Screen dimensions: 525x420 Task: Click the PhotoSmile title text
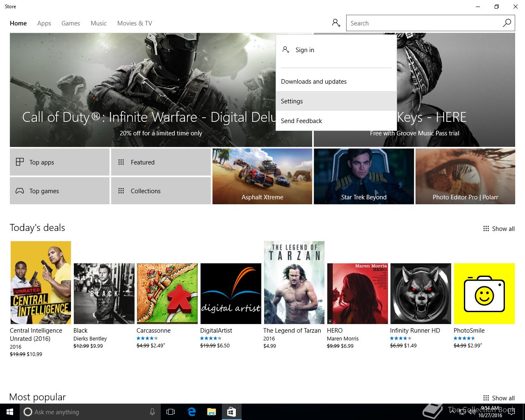[x=469, y=331]
